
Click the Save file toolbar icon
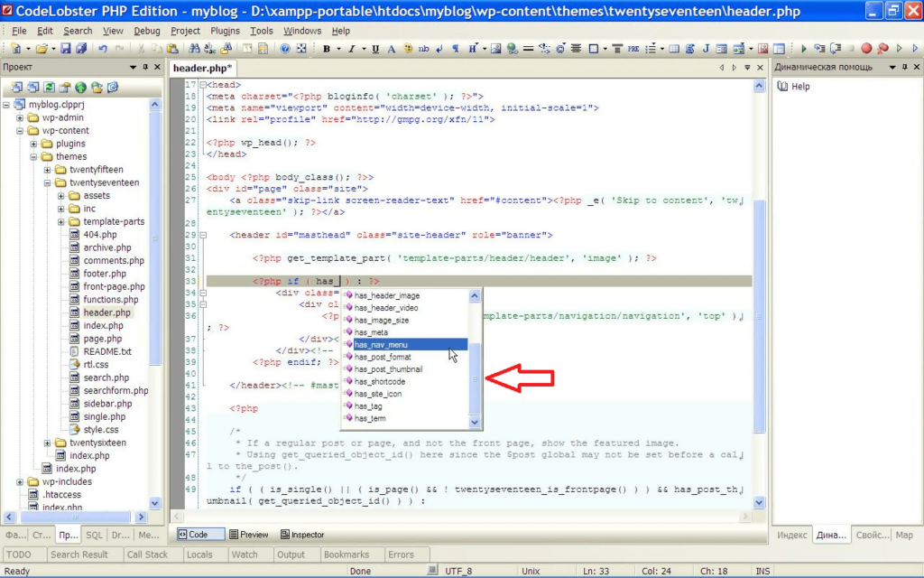click(65, 49)
